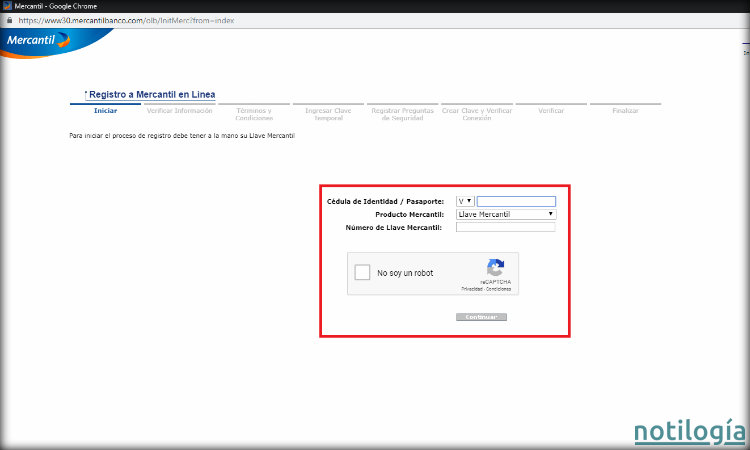The width and height of the screenshot is (750, 450).
Task: Click the Registro a Mercantil en Línea heading
Action: click(152, 94)
